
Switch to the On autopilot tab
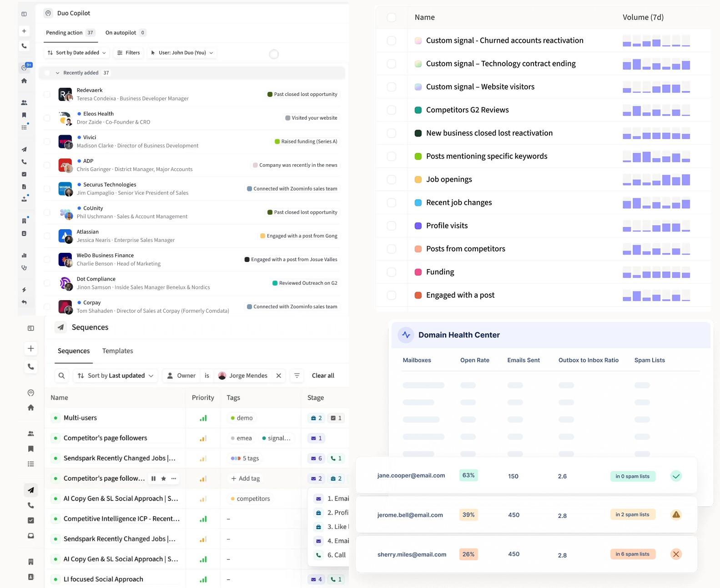coord(126,33)
